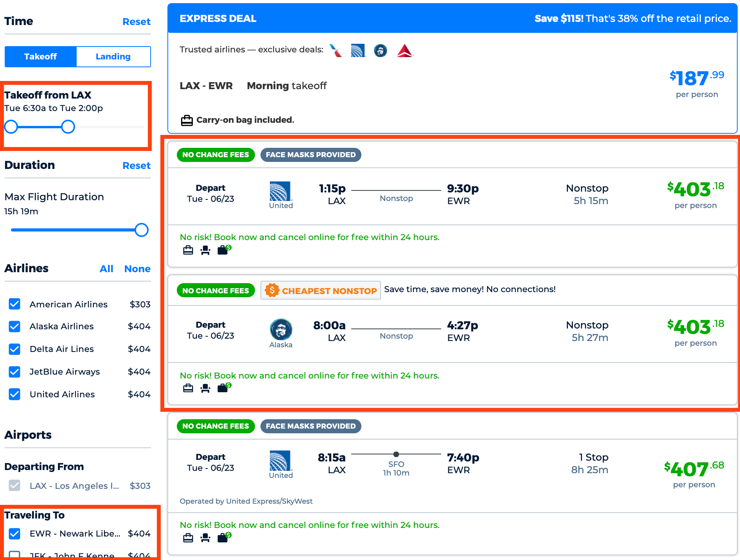This screenshot has height=560, width=740.
Task: Click 'Operated by United Express/SkyWest' text
Action: tap(246, 501)
